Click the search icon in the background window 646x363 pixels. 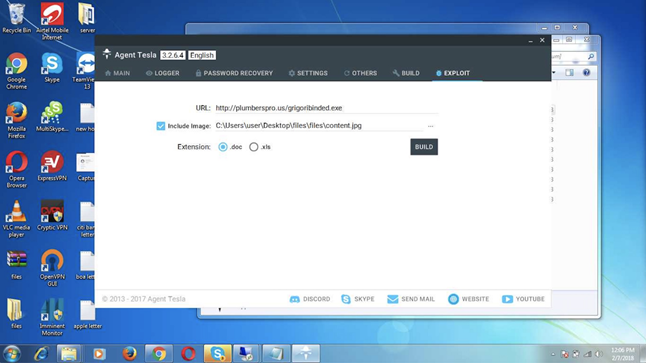point(591,56)
